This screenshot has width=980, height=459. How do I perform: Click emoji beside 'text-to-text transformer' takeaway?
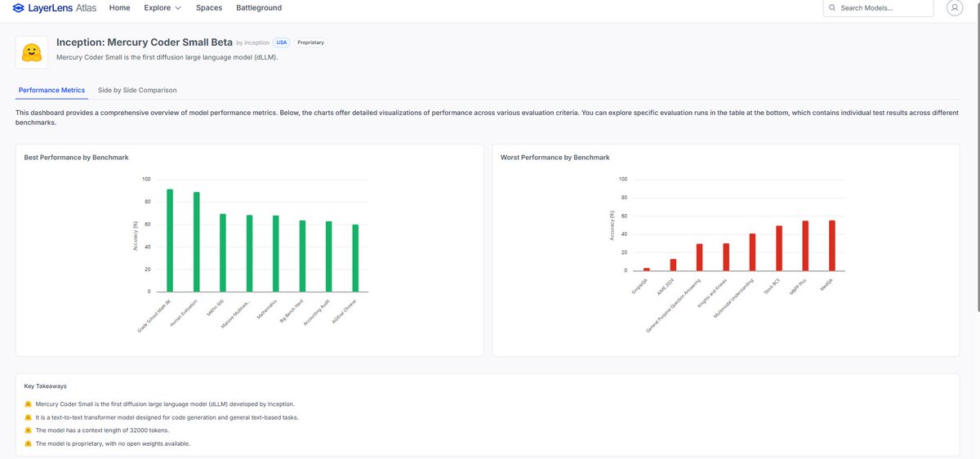point(28,417)
